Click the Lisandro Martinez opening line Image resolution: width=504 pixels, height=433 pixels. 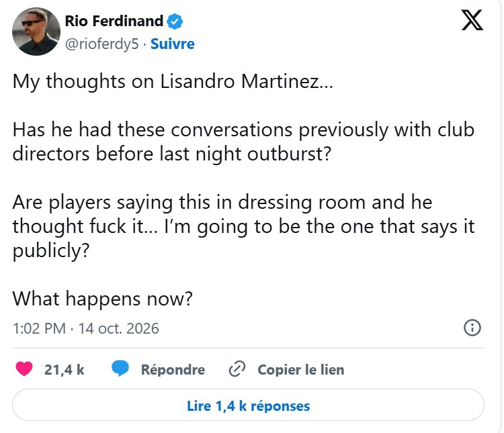tap(173, 81)
